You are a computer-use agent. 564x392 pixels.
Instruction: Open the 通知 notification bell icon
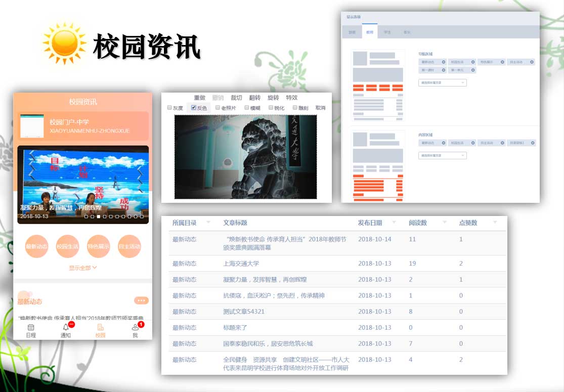click(66, 328)
